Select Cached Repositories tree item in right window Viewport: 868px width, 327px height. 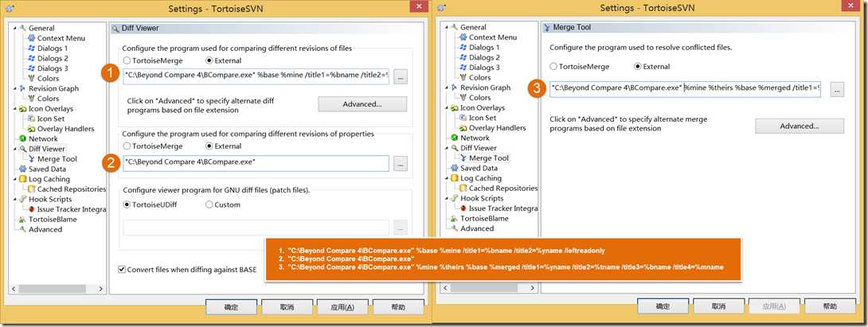point(503,188)
